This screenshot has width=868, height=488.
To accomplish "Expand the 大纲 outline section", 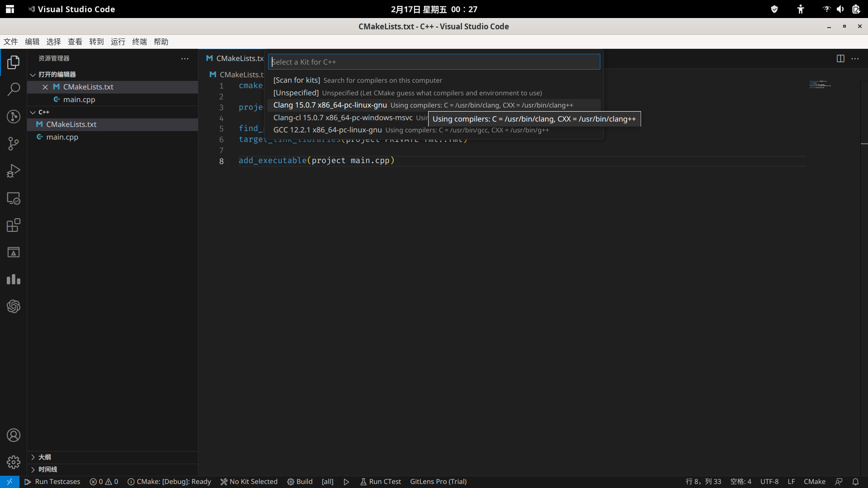I will (113, 457).
